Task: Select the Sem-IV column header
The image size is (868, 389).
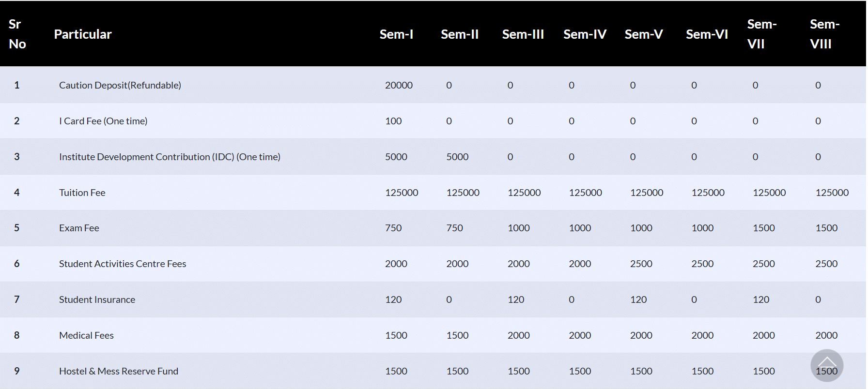Action: click(585, 34)
